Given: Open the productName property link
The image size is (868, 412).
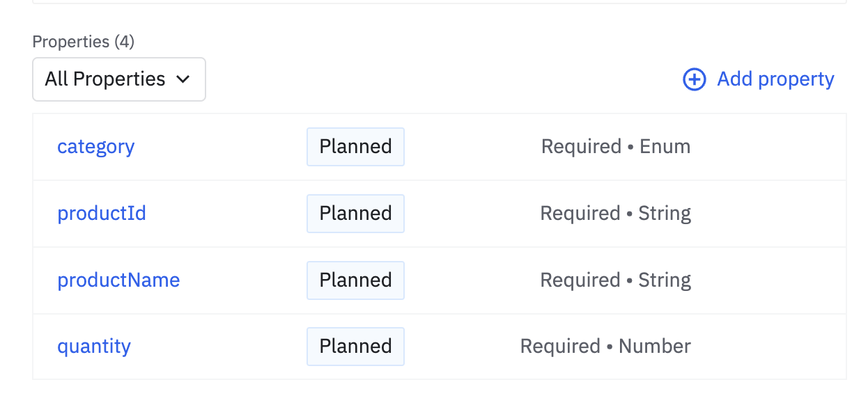Looking at the screenshot, I should 118,280.
